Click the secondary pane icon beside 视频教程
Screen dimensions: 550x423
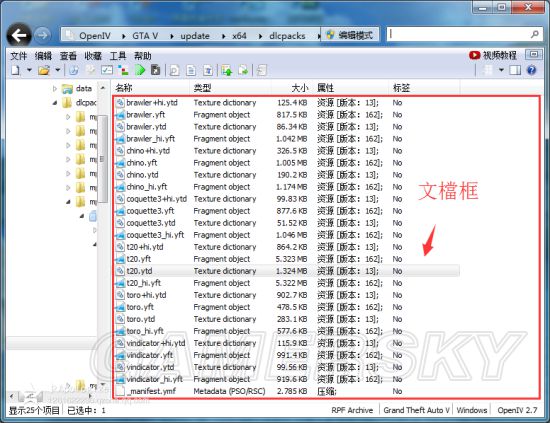tap(534, 55)
